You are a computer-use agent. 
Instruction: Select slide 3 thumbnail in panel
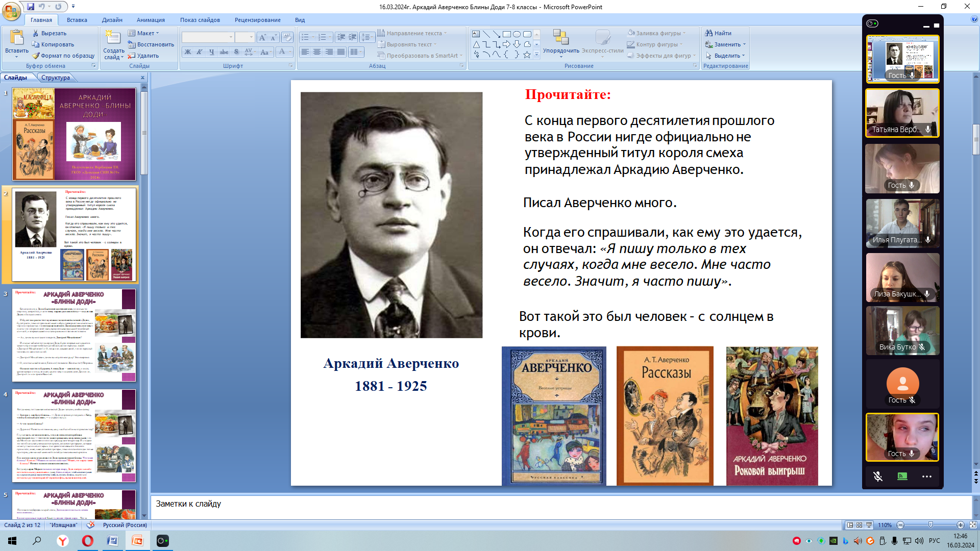click(74, 335)
